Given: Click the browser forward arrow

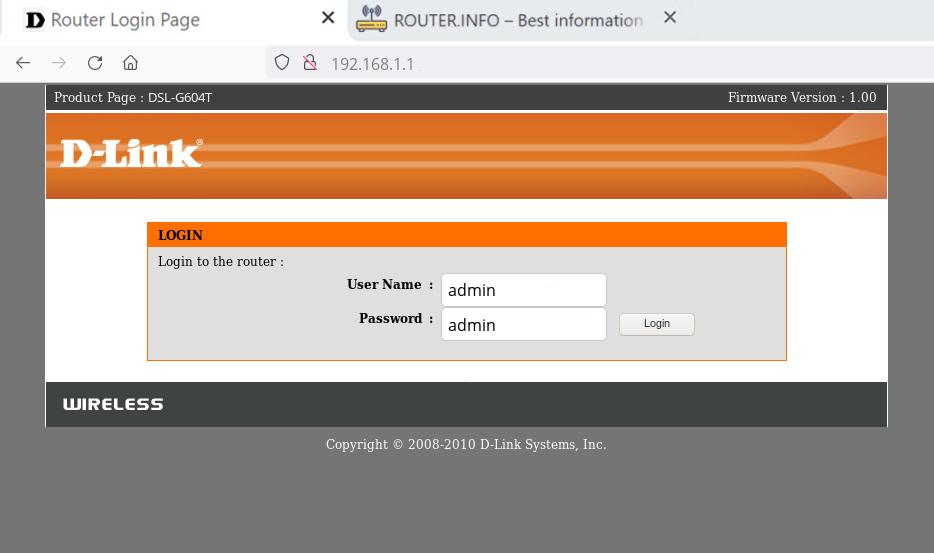Looking at the screenshot, I should click(x=58, y=63).
